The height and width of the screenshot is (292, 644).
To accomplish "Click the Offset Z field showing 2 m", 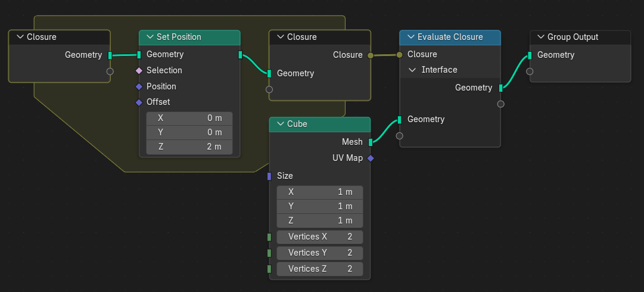I will [x=189, y=147].
